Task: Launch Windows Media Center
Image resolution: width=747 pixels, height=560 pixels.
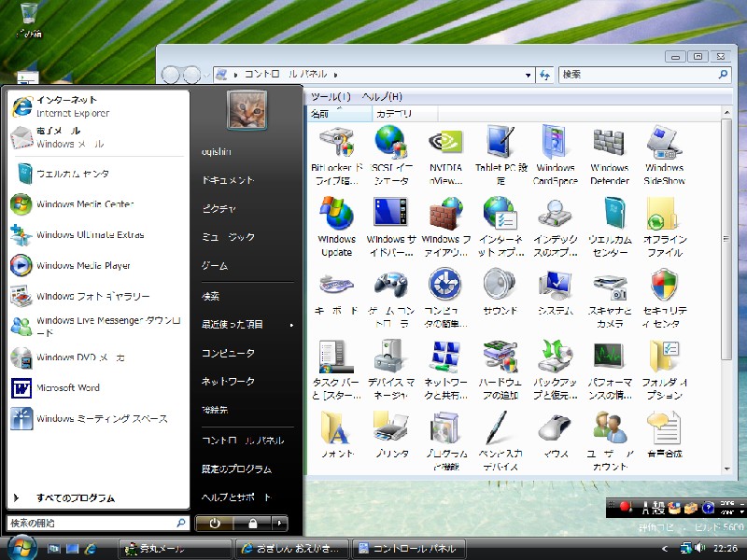Action: click(x=98, y=203)
